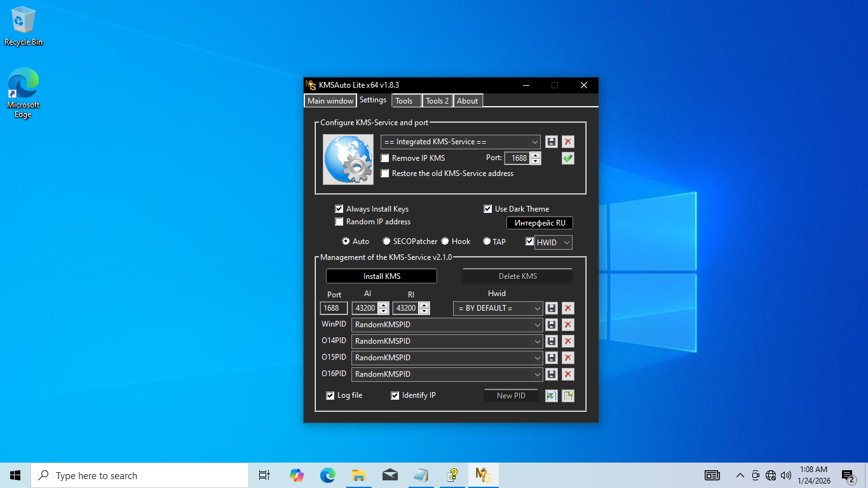Expand the O15PID RandomKMSPID dropdown
The height and width of the screenshot is (488, 868).
tap(447, 358)
